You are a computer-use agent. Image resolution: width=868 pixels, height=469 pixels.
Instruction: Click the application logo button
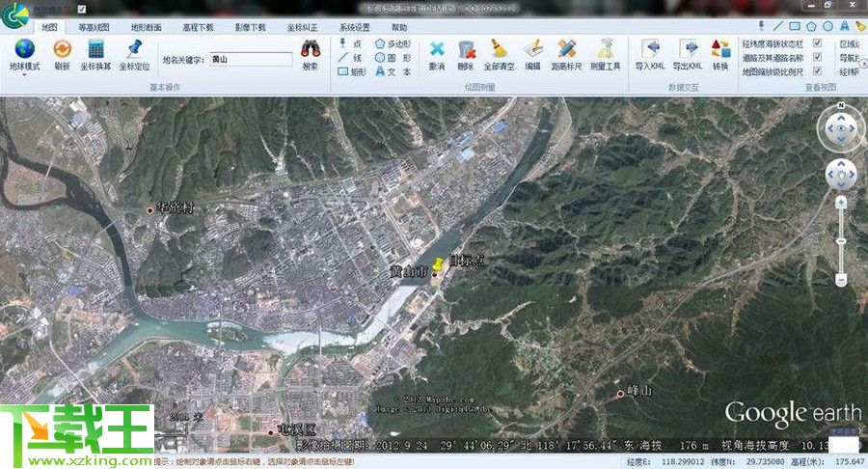(x=15, y=16)
